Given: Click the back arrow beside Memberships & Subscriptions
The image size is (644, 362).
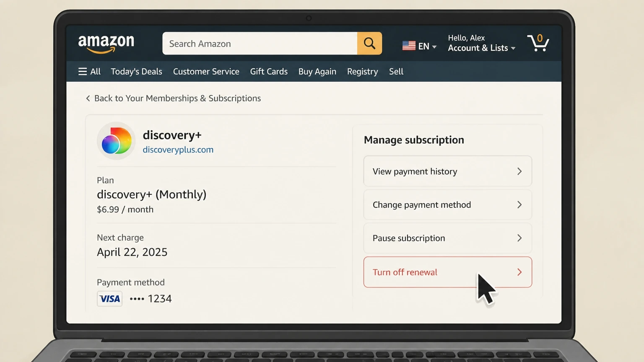Looking at the screenshot, I should (x=88, y=98).
